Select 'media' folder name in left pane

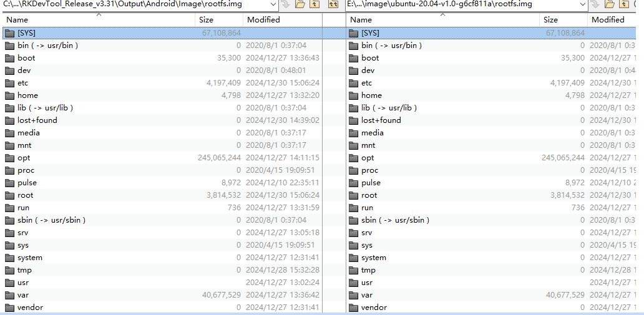pyautogui.click(x=29, y=133)
